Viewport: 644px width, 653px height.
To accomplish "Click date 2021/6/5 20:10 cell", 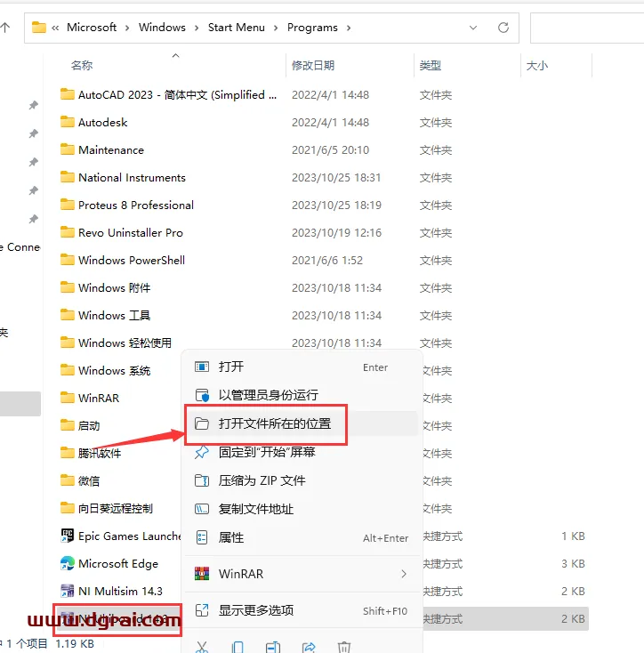I will click(331, 150).
